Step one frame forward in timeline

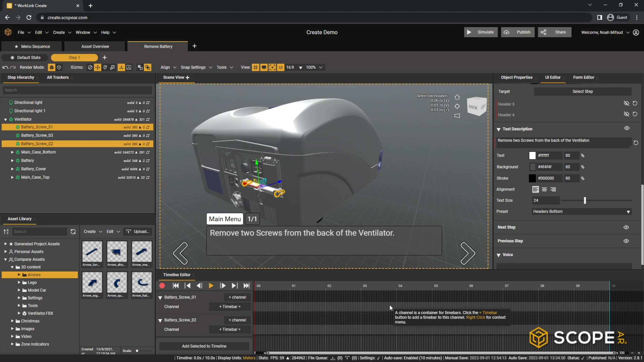tap(223, 286)
